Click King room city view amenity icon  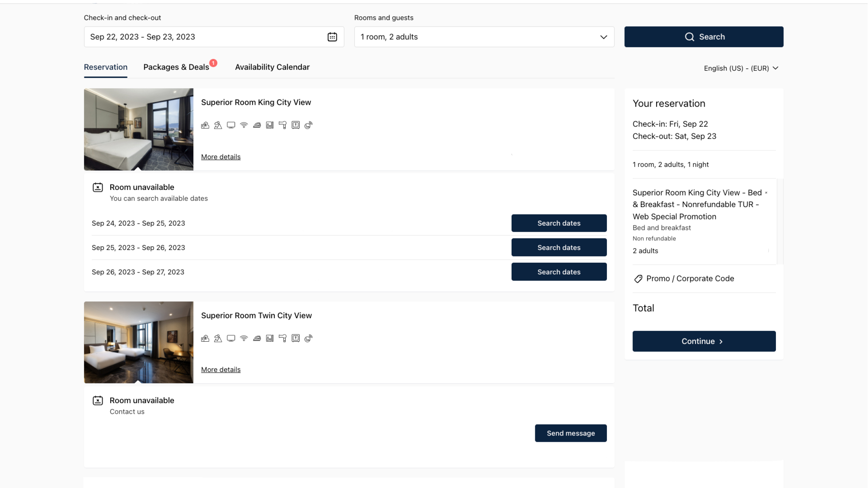205,125
